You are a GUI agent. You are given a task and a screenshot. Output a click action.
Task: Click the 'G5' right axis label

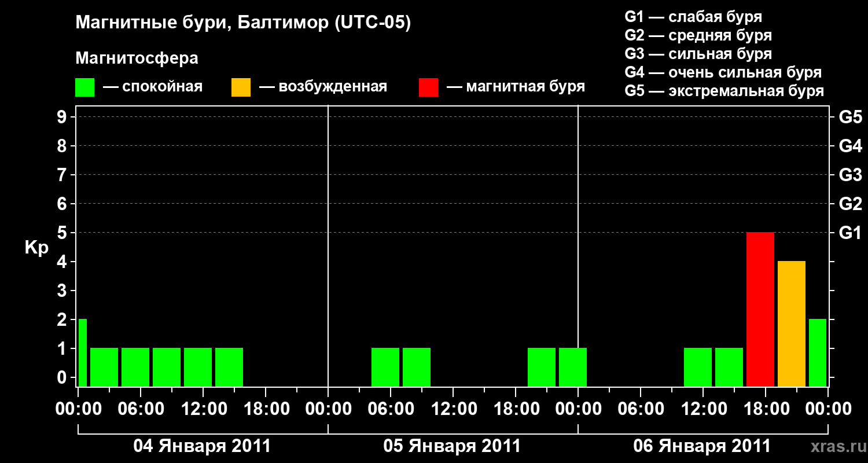click(x=850, y=117)
